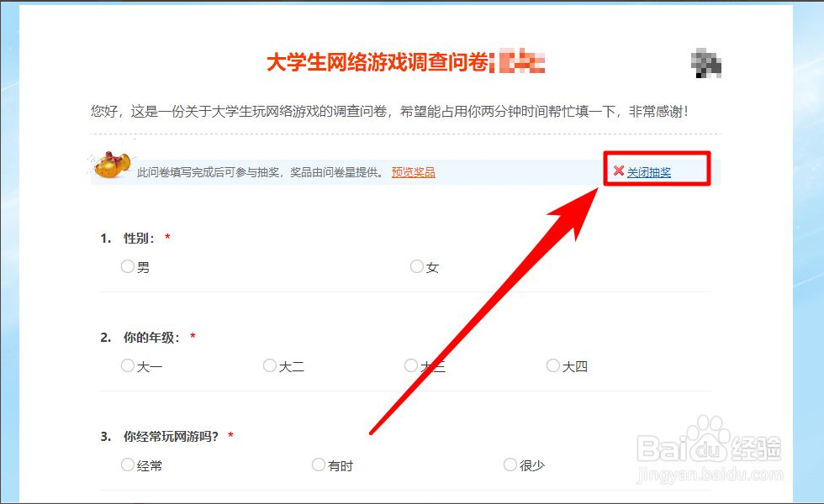Click the survey title 大学生网络游戏调查问卷
This screenshot has height=504, width=824.
coord(378,62)
